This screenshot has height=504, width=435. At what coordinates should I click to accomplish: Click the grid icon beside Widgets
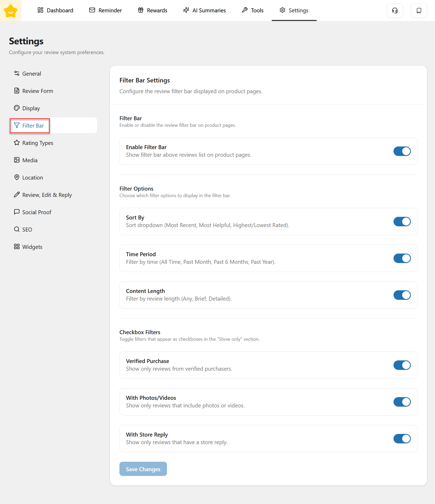[x=17, y=247]
